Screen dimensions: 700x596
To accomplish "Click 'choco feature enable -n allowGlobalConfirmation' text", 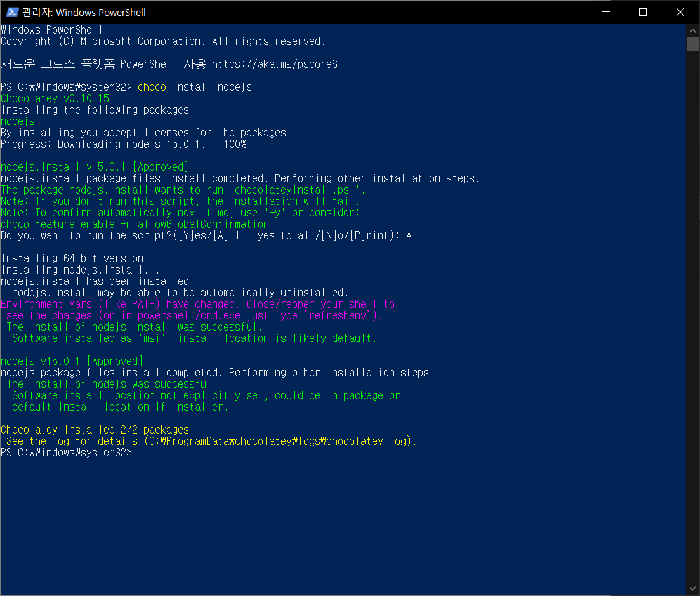I will [x=135, y=224].
